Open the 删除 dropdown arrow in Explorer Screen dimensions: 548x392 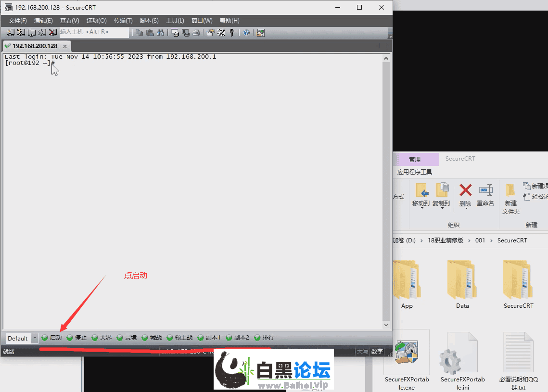[x=466, y=209]
